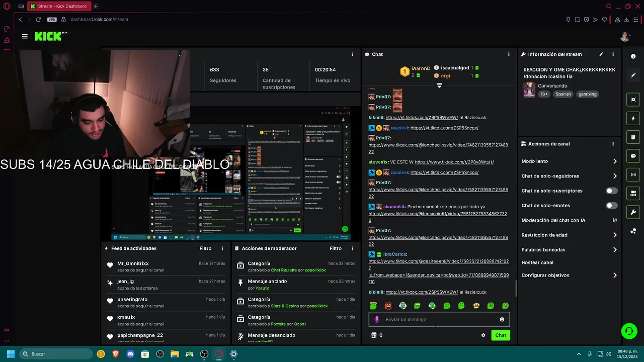Open Información del stream three-dot menu
Screen dimensions: 644x362
pos(613,54)
